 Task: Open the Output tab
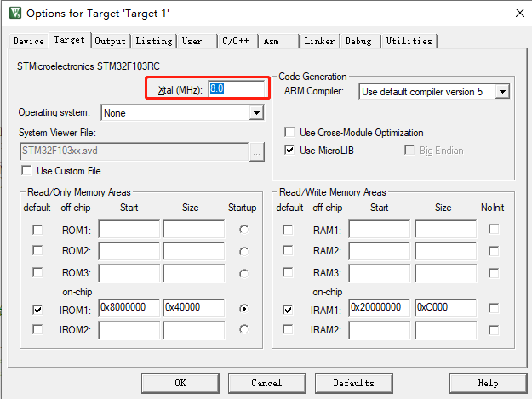pos(111,41)
